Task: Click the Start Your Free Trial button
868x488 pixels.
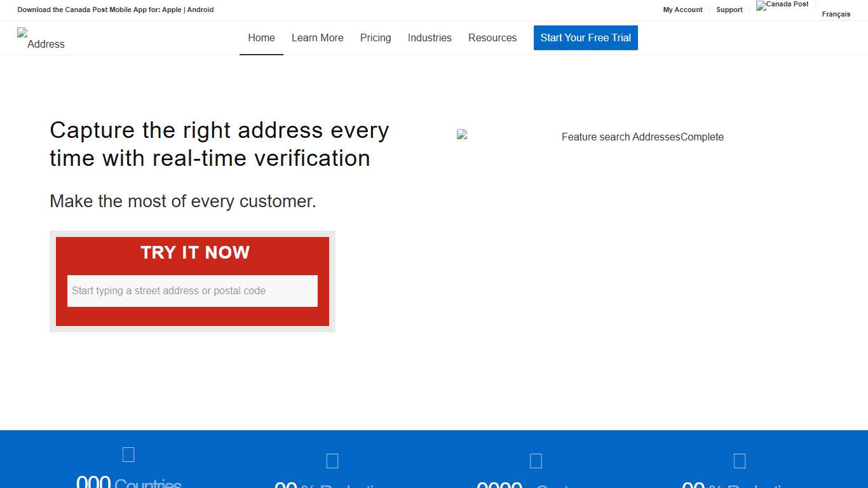Action: (585, 37)
